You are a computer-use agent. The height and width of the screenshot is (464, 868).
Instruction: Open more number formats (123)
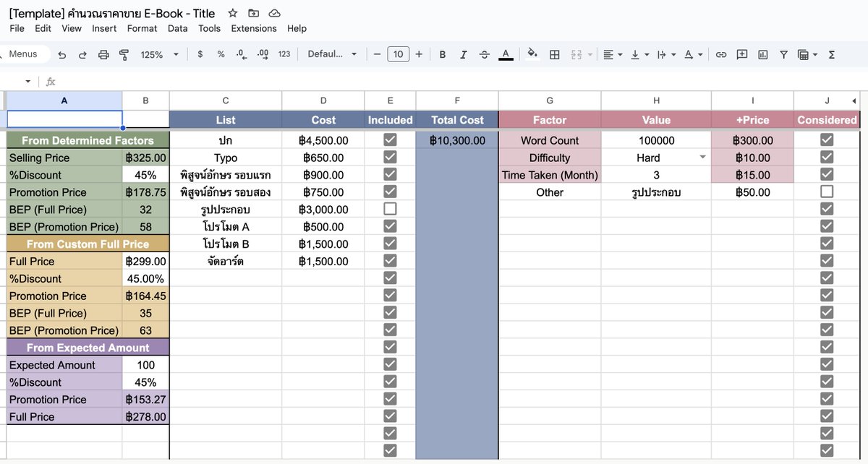pyautogui.click(x=284, y=54)
